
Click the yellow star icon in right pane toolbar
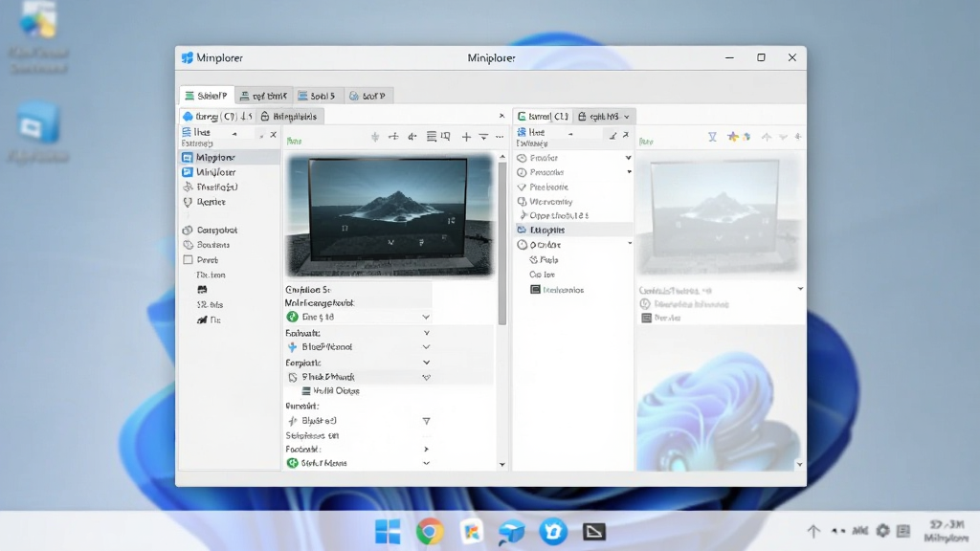tap(732, 136)
